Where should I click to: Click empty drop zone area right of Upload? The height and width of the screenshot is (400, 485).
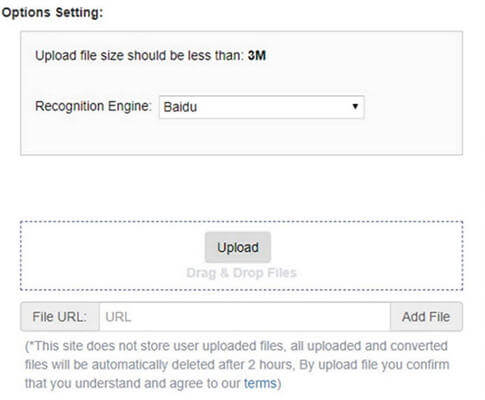[x=366, y=255]
